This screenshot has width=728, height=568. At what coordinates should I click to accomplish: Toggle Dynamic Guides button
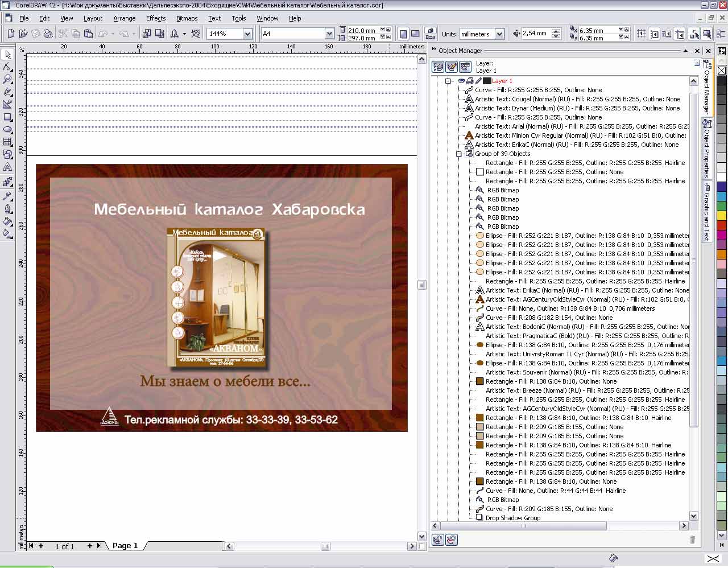(679, 34)
